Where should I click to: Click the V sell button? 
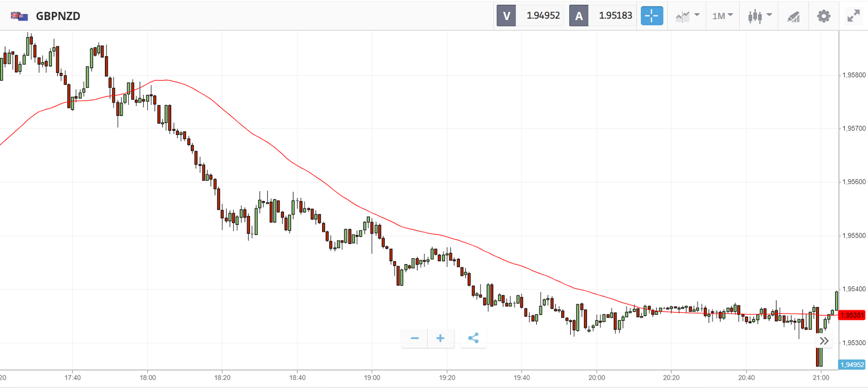(506, 16)
